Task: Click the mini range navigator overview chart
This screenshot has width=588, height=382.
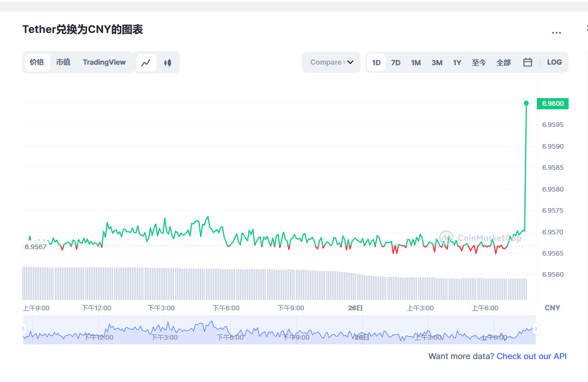Action: [x=279, y=330]
